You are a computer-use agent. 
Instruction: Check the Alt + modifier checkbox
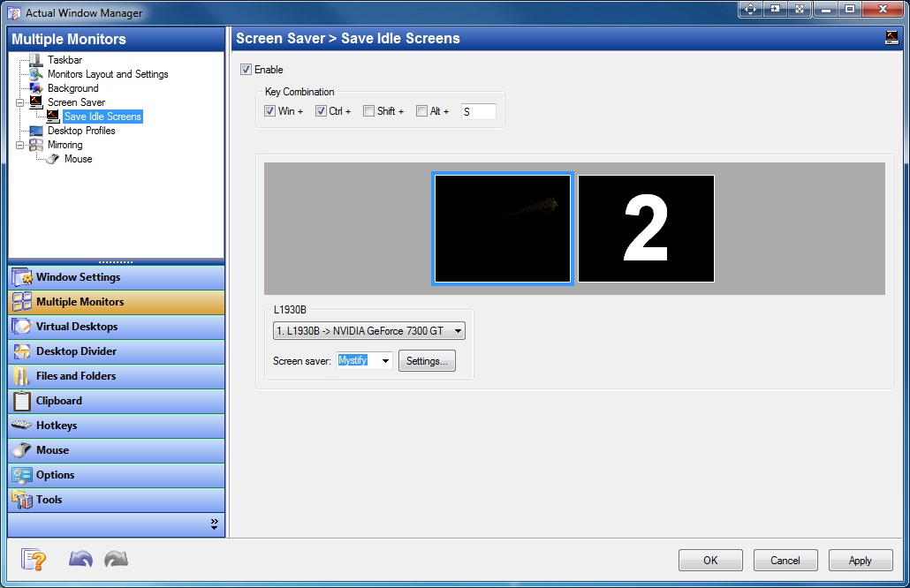coord(422,110)
